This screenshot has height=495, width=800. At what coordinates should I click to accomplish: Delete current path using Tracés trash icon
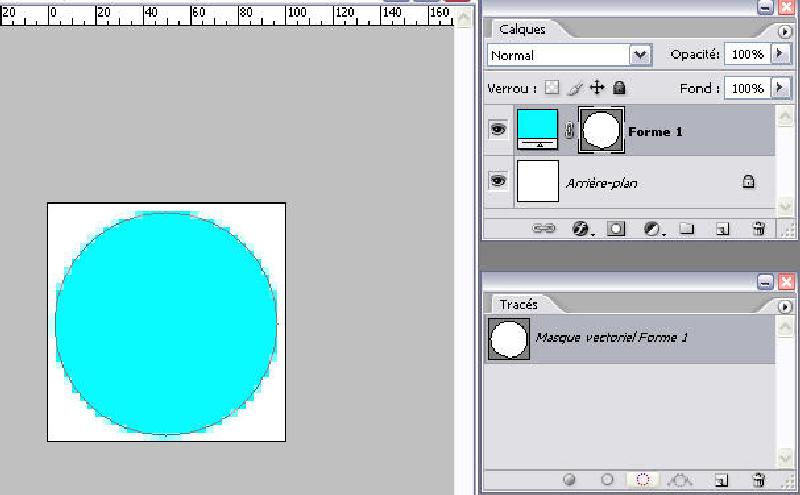[759, 480]
